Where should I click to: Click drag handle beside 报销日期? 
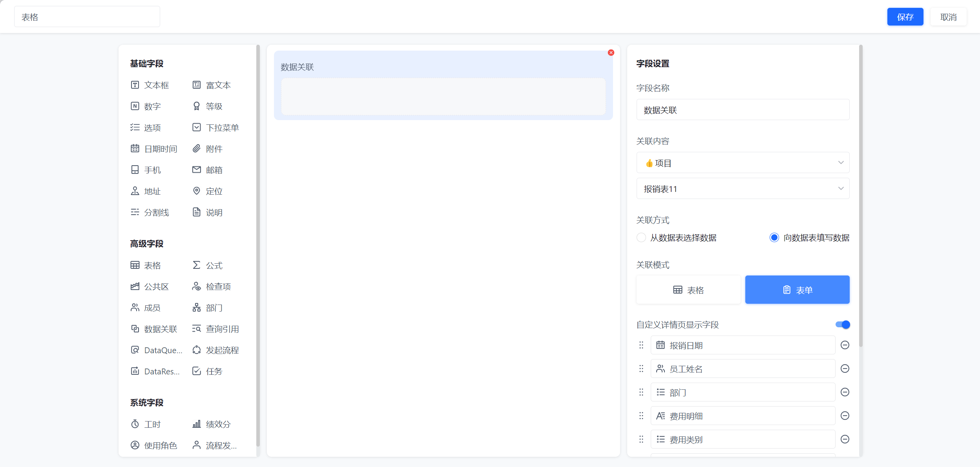coord(641,345)
